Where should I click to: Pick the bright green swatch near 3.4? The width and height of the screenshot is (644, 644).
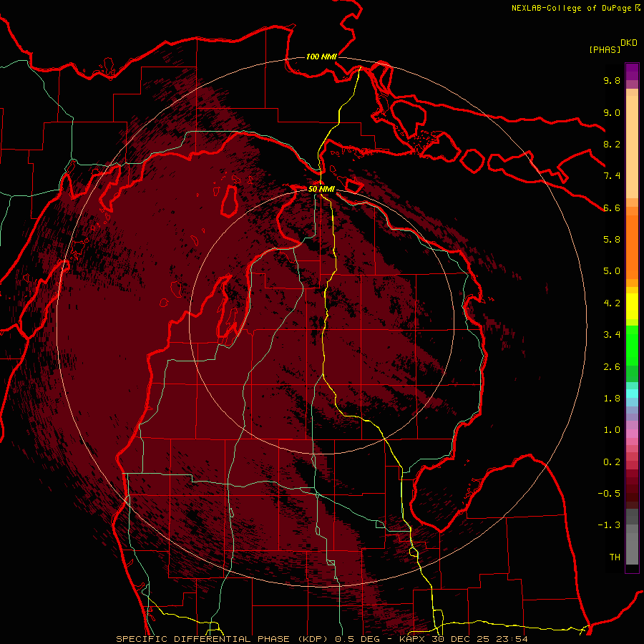pos(632,345)
